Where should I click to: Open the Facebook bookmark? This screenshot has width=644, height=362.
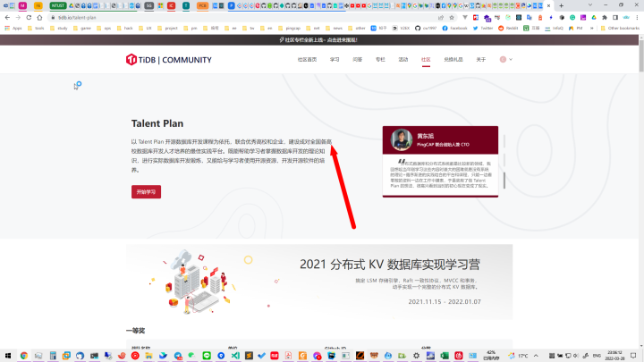click(x=454, y=29)
